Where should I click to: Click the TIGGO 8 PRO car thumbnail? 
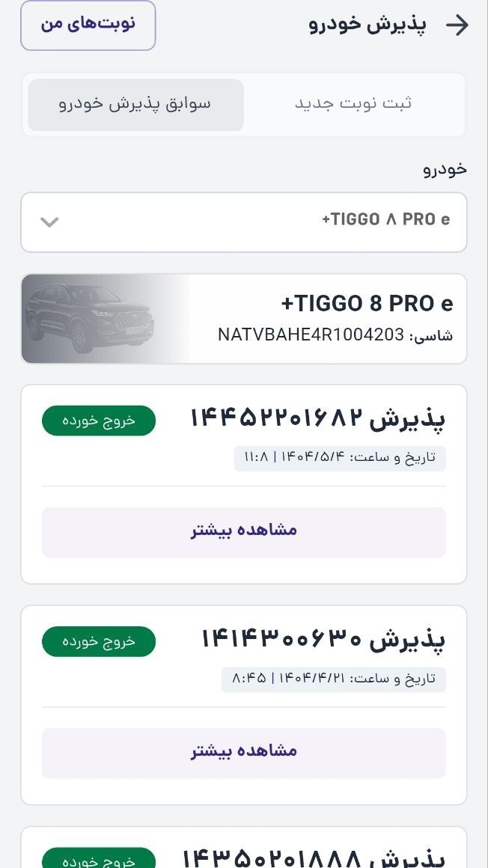[x=90, y=319]
